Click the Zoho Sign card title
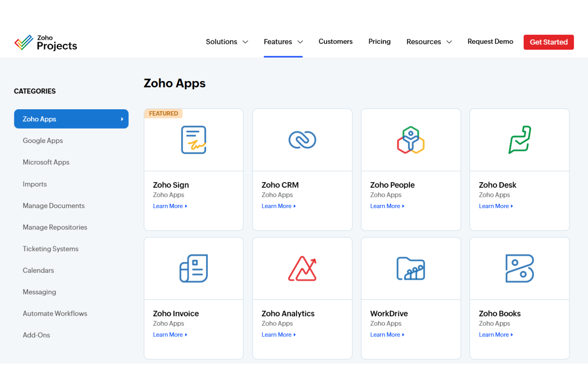Image resolution: width=588 pixels, height=392 pixels. point(171,185)
